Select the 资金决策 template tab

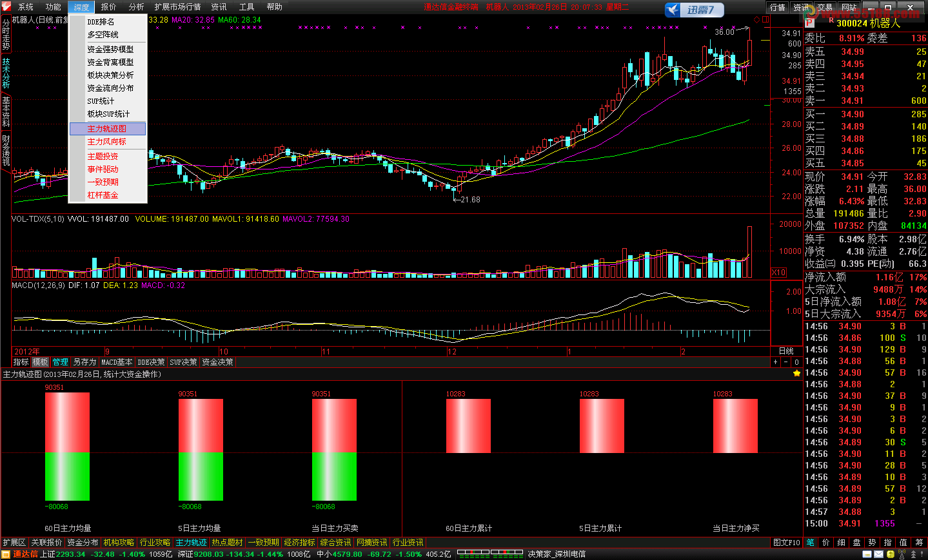[218, 362]
